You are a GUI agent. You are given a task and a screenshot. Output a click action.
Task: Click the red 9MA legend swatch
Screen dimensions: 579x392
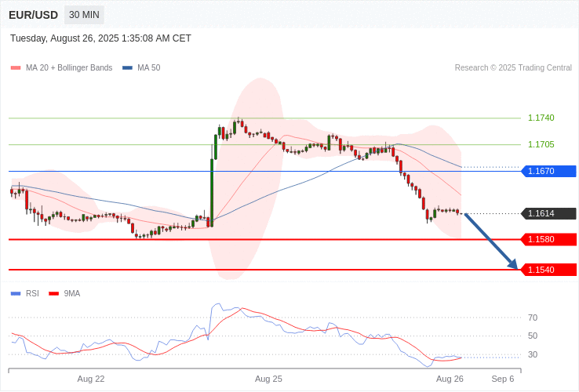tap(54, 294)
